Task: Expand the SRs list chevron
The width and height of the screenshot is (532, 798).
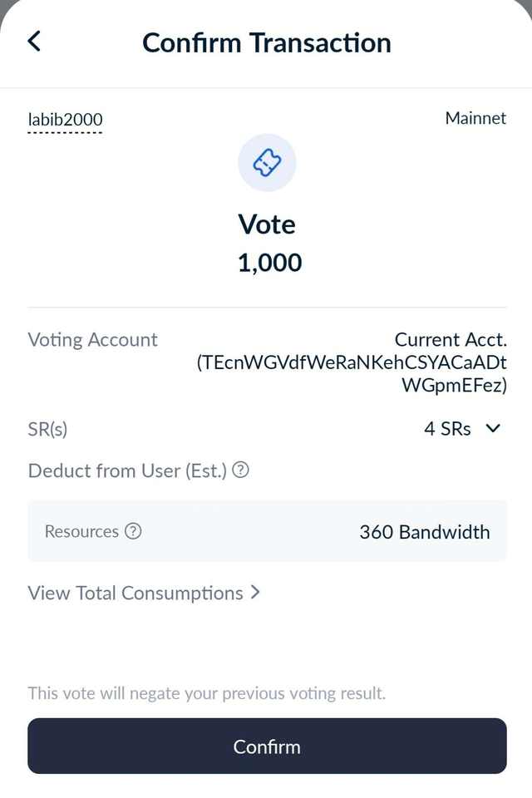Action: click(x=493, y=429)
